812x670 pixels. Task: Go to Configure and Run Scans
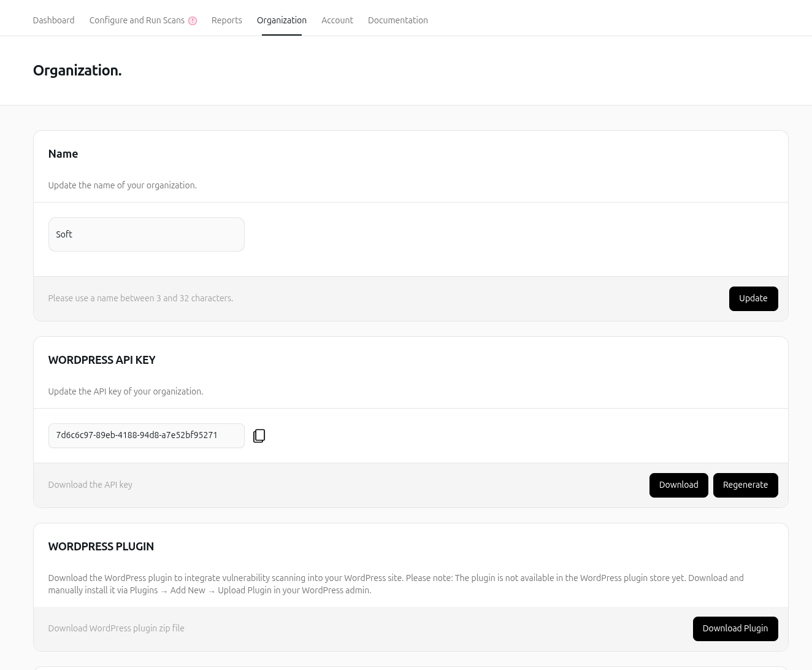[x=137, y=20]
